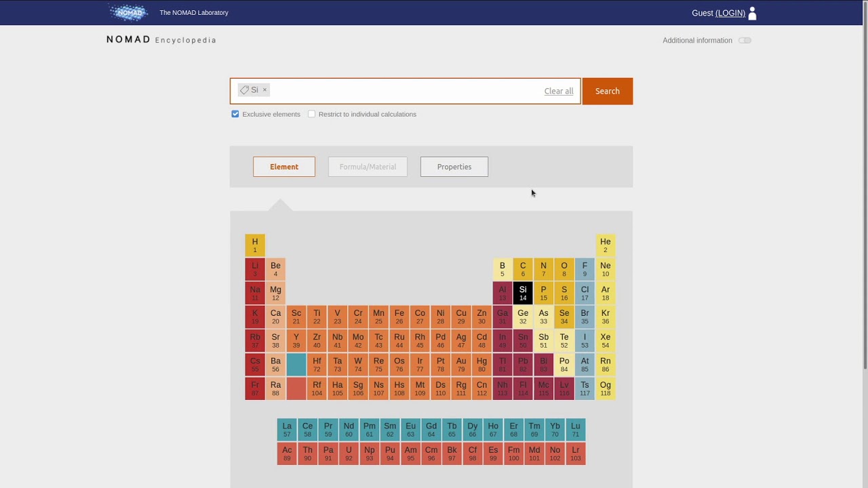Viewport: 868px width, 488px height.
Task: Select Sodium (Na) element
Action: (255, 293)
